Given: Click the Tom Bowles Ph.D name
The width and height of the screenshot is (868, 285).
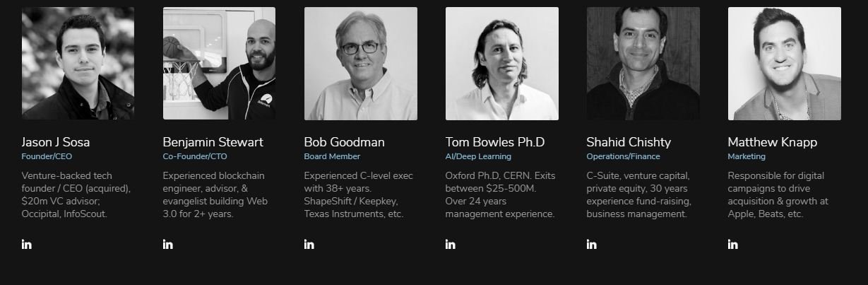Looking at the screenshot, I should [494, 142].
